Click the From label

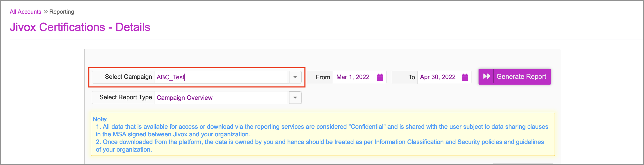click(x=323, y=77)
